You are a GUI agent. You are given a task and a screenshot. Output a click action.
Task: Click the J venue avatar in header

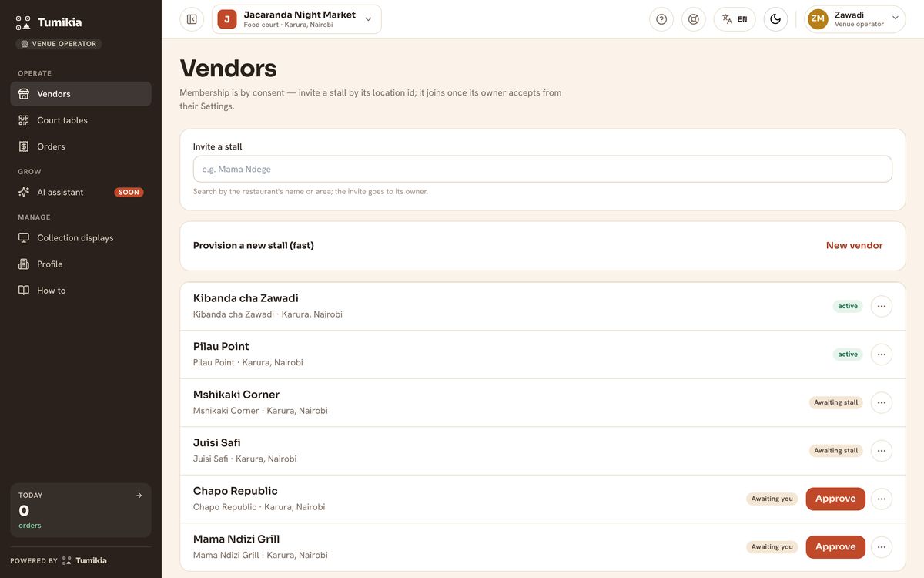(227, 19)
